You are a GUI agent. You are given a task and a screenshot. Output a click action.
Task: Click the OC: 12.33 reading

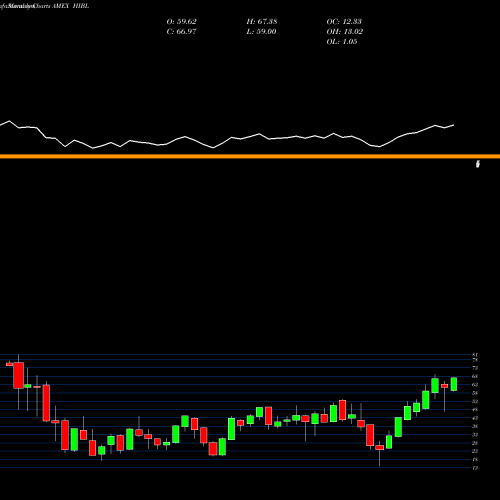[x=344, y=22]
